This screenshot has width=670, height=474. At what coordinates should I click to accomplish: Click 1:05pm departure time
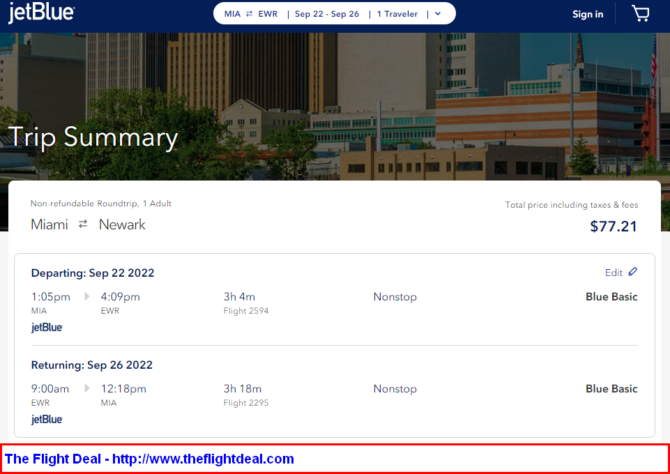tap(51, 297)
